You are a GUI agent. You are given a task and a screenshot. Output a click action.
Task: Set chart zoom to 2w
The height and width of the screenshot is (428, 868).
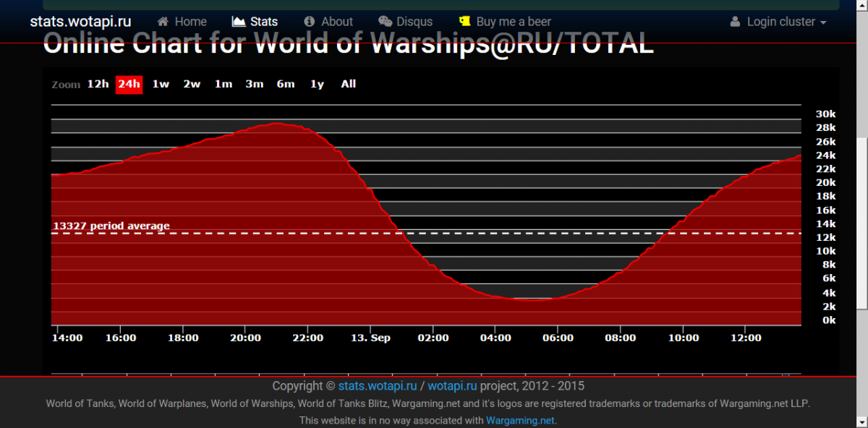(192, 84)
